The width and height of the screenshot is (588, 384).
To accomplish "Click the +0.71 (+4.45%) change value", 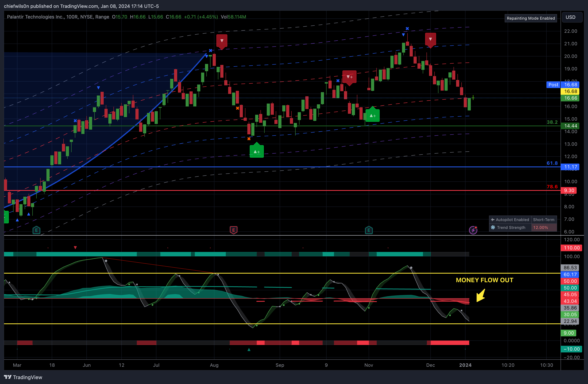I will click(201, 17).
